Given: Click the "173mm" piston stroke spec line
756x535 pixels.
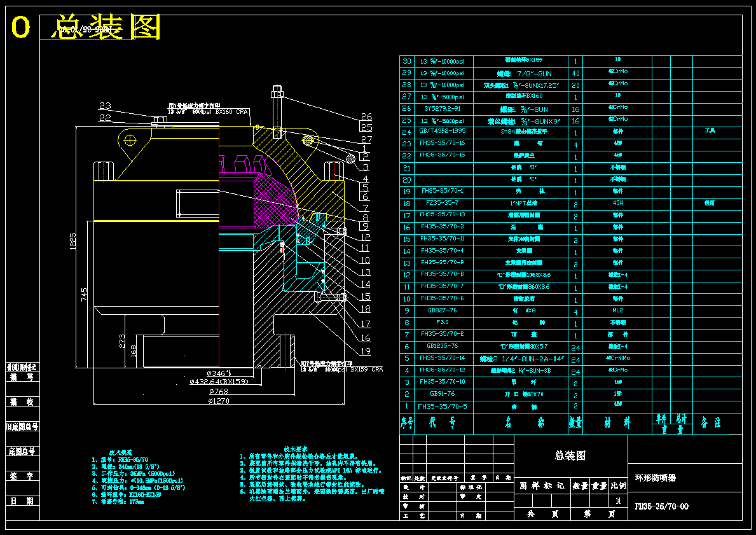Looking at the screenshot, I should click(x=119, y=501).
